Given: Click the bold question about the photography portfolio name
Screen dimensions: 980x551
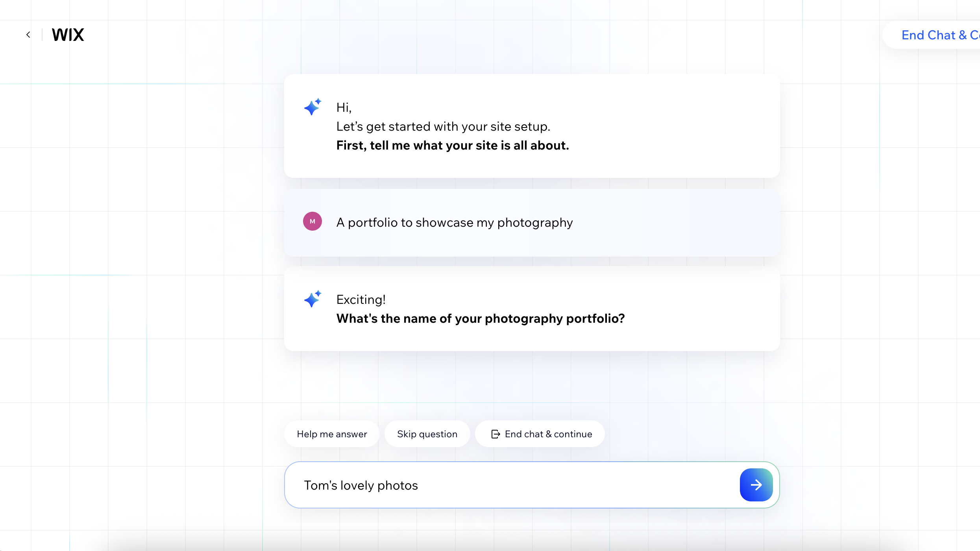Looking at the screenshot, I should click(x=480, y=318).
